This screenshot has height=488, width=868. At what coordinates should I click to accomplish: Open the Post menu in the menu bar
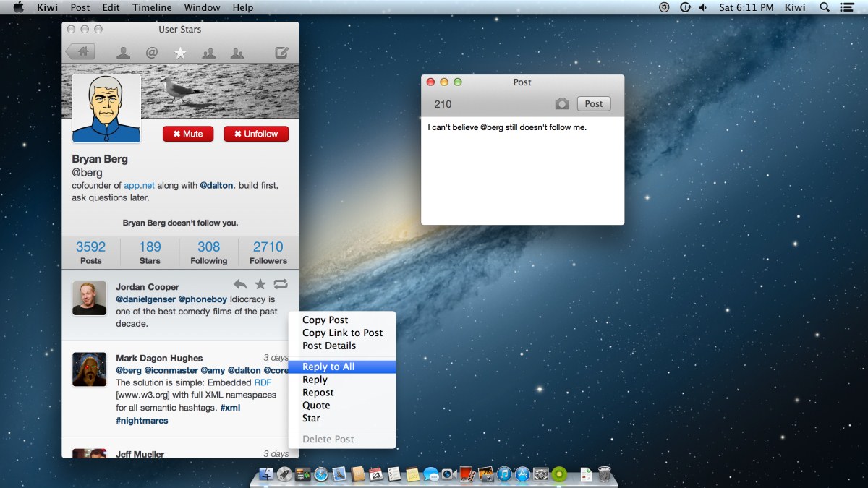tap(80, 7)
